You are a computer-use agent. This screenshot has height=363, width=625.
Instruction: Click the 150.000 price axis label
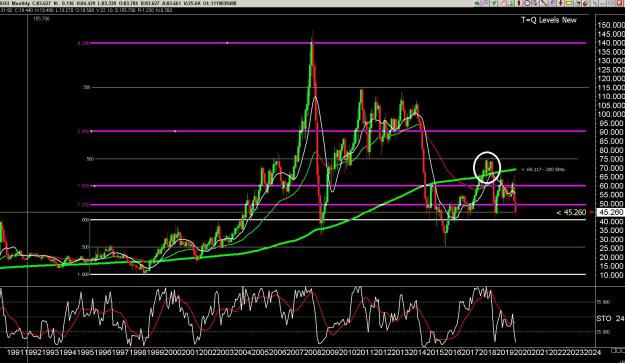pos(611,25)
